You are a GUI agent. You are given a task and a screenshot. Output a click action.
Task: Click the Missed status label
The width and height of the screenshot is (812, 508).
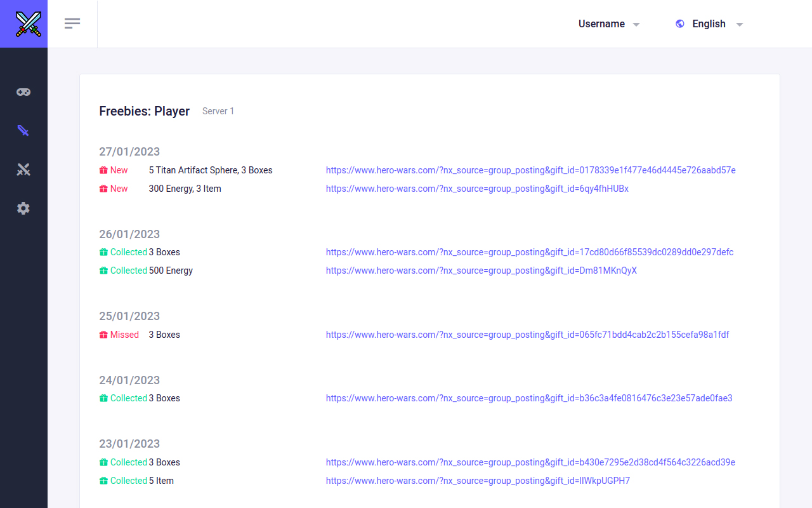[x=124, y=335]
